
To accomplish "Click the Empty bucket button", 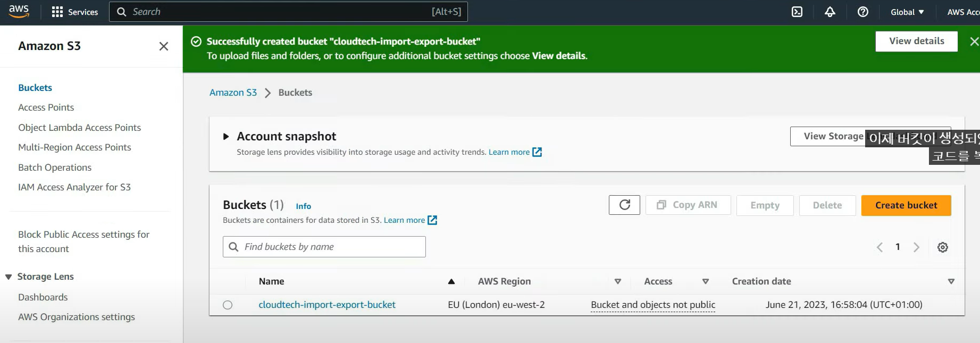I will coord(765,205).
